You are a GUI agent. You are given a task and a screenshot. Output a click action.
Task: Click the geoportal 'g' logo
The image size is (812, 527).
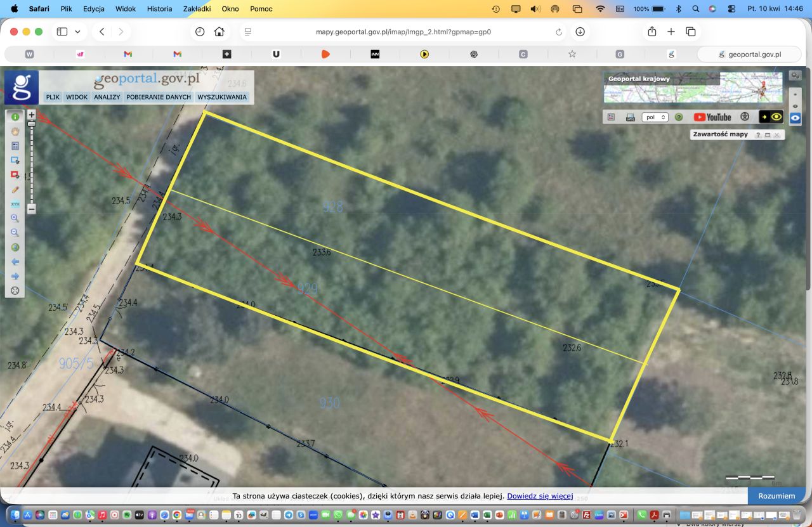tap(22, 87)
